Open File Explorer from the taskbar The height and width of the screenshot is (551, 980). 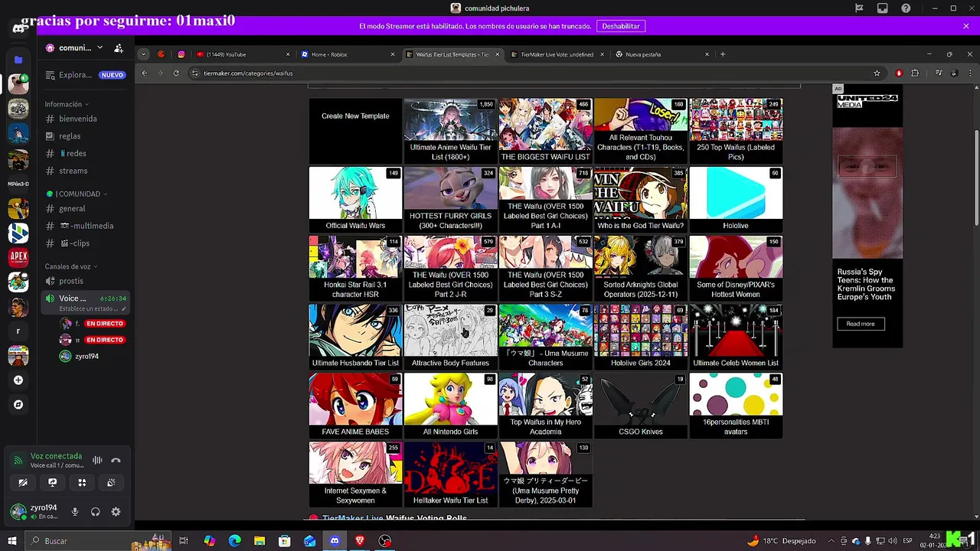(x=260, y=541)
